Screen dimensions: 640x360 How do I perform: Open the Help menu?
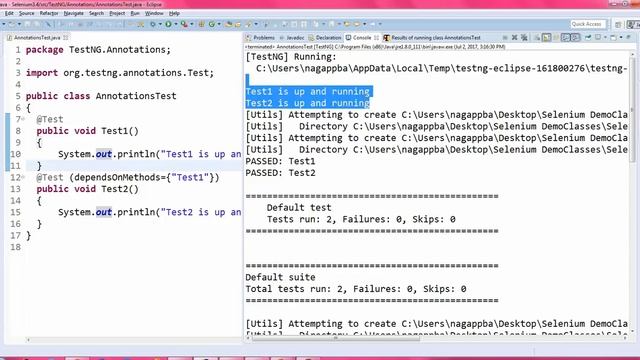pos(174,13)
